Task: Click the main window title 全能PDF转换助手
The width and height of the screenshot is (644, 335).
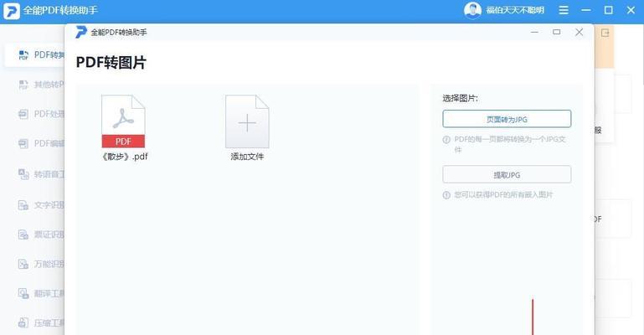Action: [x=60, y=10]
